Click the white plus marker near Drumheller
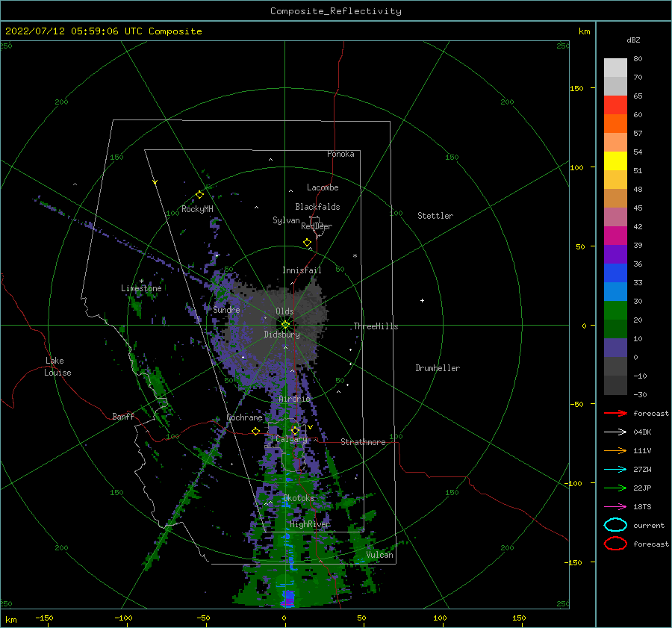 tap(422, 300)
